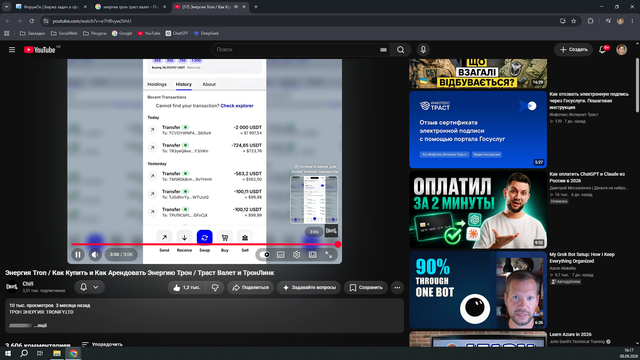Click the Создать button
Image resolution: width=640 pixels, height=360 pixels.
point(573,49)
